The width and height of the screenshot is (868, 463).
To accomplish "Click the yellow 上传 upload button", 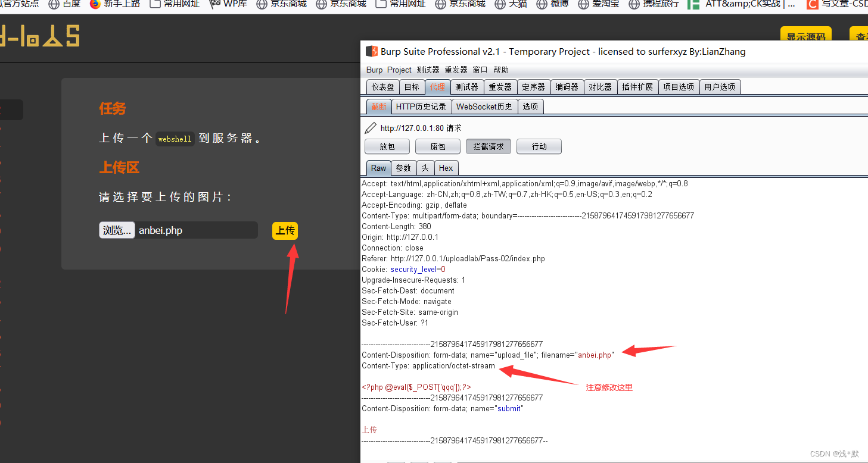I will point(285,230).
